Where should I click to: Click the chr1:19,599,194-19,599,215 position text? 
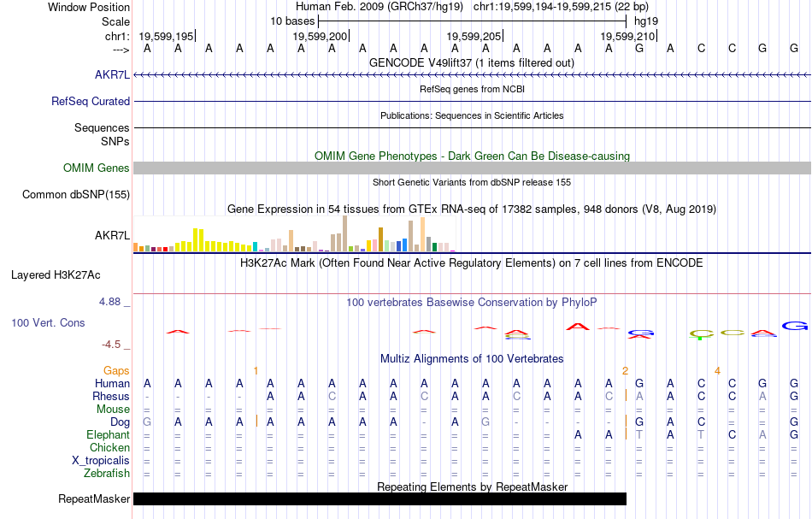coord(561,7)
